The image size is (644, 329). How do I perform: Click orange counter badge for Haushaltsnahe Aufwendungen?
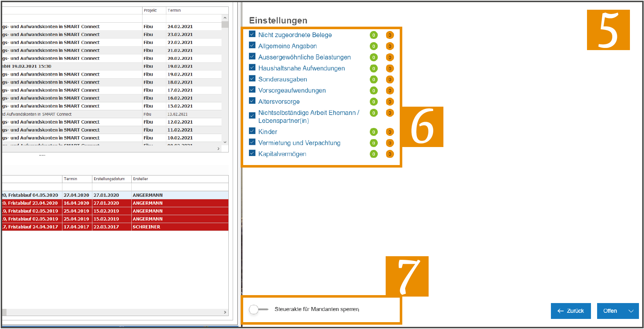coord(390,68)
